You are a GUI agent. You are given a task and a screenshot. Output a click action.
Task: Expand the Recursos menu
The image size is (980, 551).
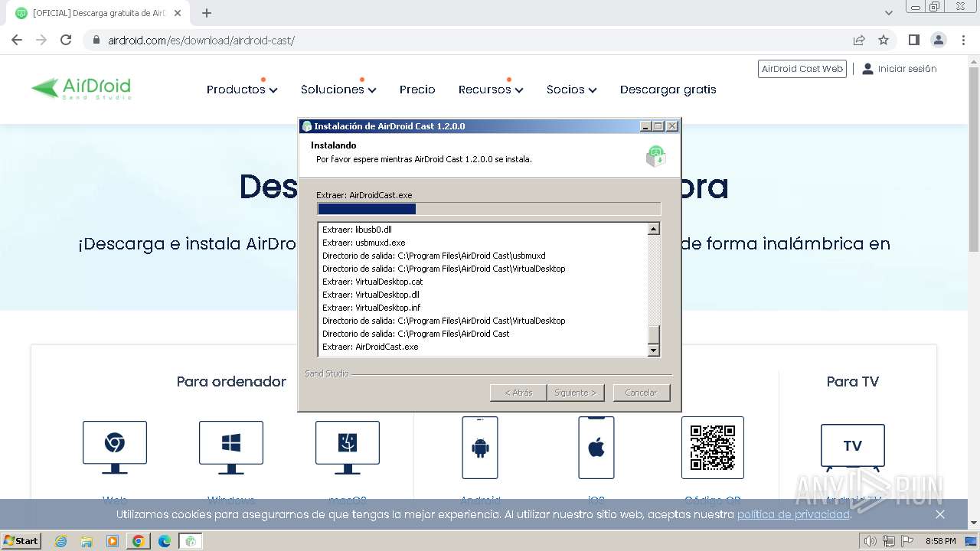491,90
